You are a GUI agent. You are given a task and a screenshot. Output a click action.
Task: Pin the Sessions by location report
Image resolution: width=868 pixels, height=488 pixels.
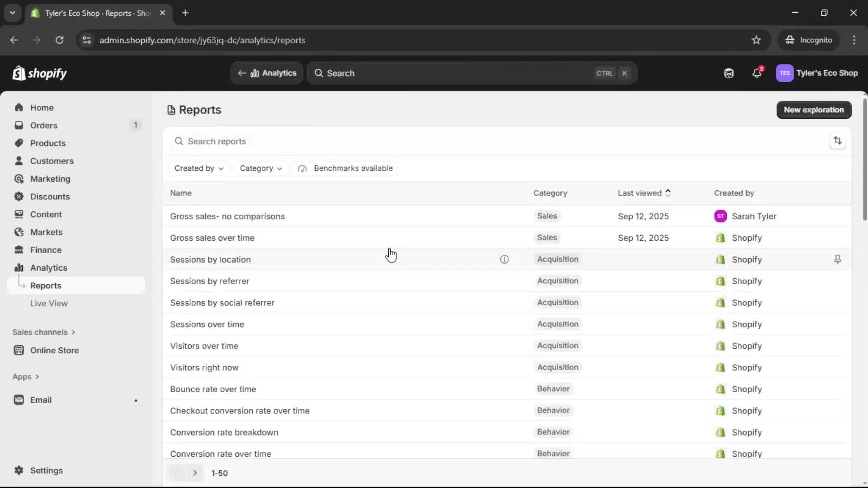click(838, 259)
